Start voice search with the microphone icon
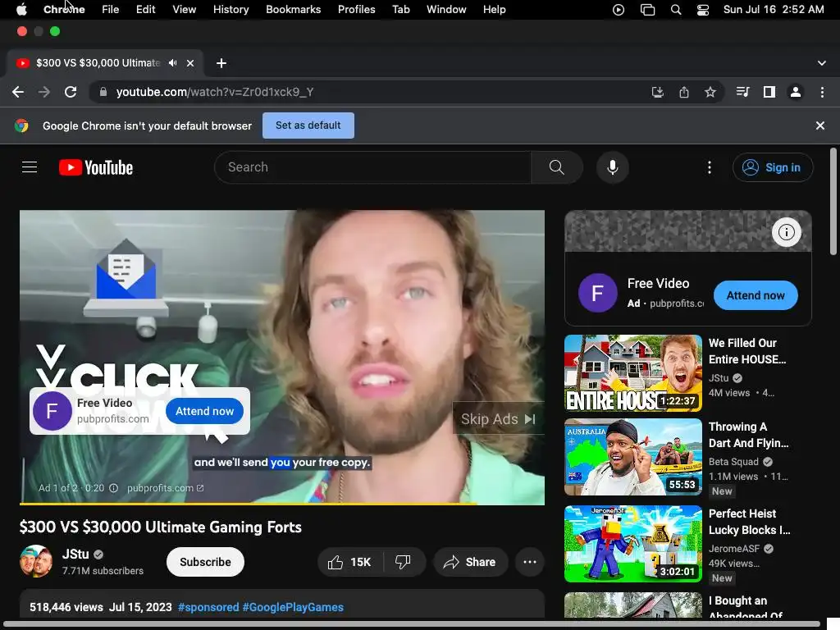Screen dimensions: 840x630 tap(612, 167)
